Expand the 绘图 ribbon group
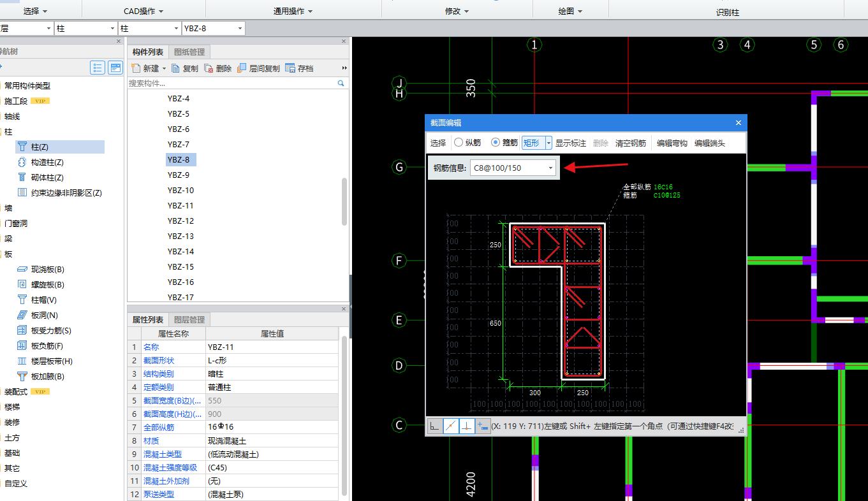868x501 pixels. pyautogui.click(x=570, y=11)
